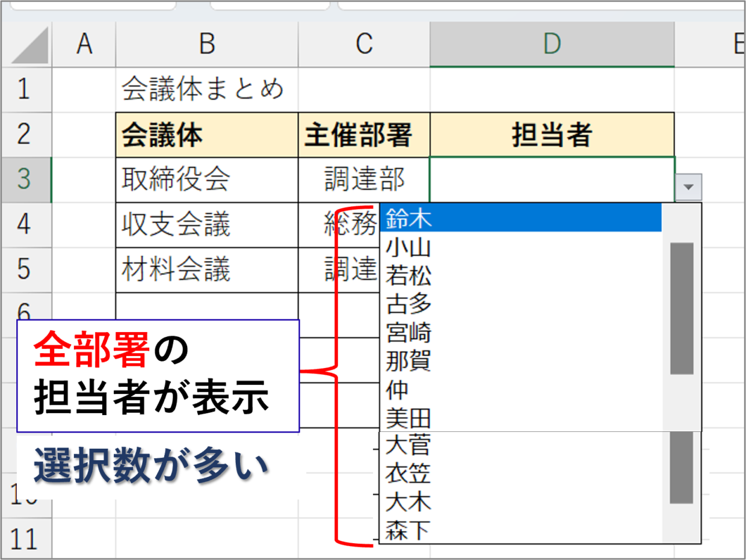Click the 主催部署 header cell
Viewport: 746px width, 560px height.
(364, 135)
